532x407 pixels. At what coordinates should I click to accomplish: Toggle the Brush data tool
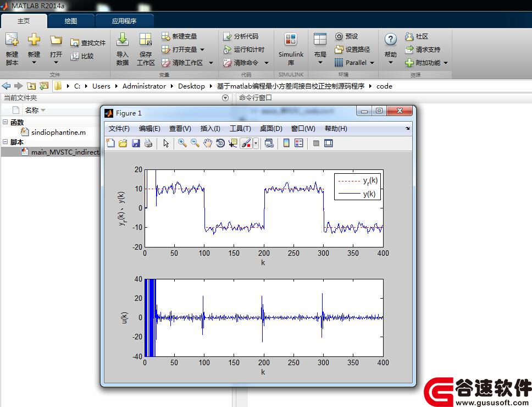coord(246,143)
